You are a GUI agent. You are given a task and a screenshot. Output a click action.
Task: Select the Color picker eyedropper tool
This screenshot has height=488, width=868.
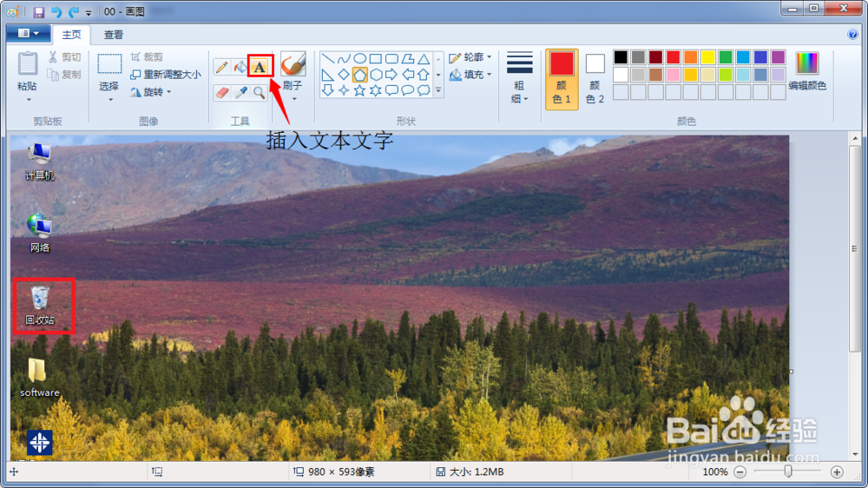240,93
